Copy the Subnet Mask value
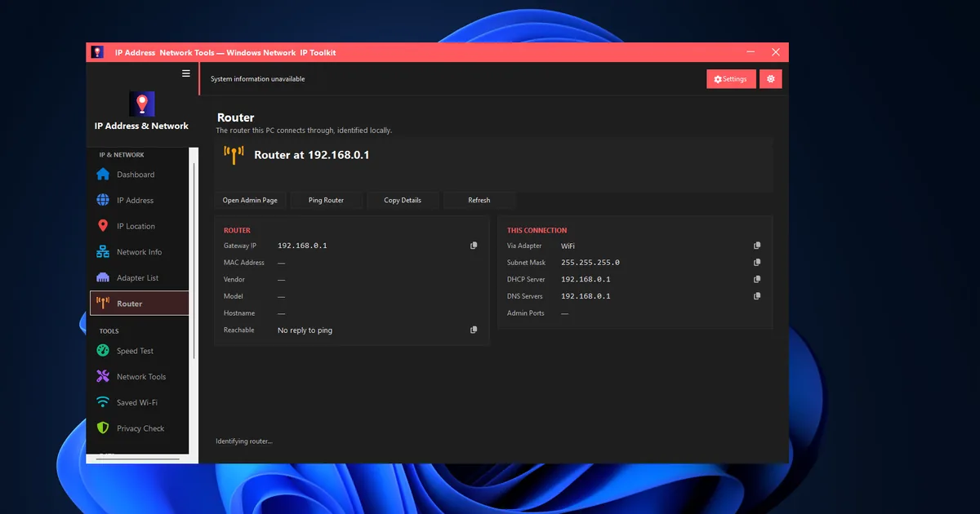980x514 pixels. [757, 263]
